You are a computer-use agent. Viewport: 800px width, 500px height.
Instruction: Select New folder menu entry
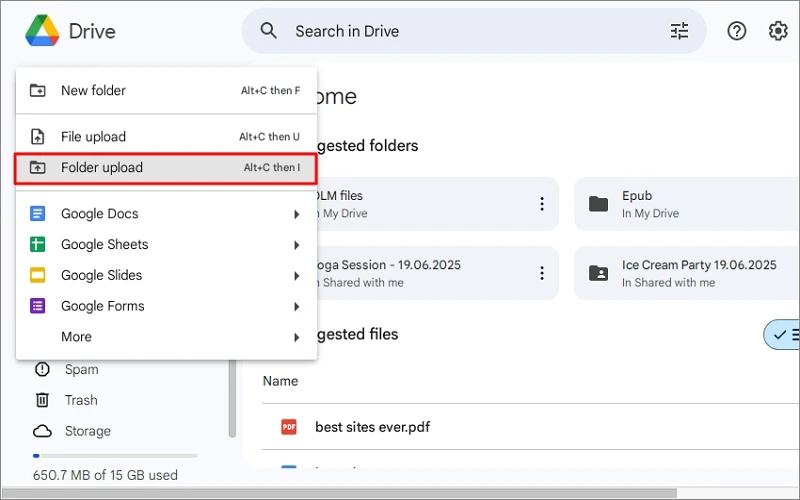click(x=166, y=90)
